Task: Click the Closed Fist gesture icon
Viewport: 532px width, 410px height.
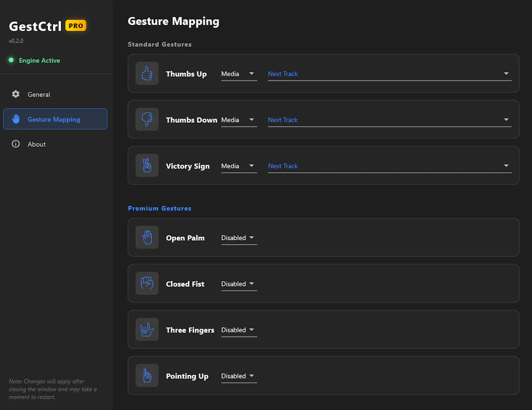Action: (147, 283)
